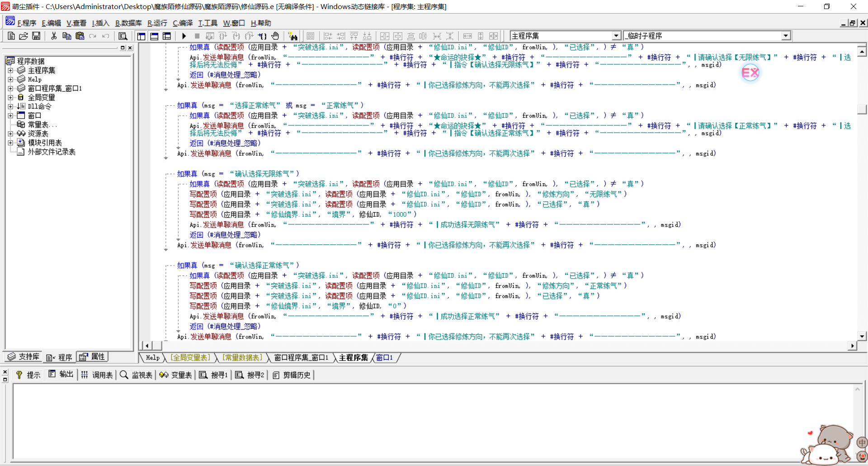Expand the 主程序集 tree node
The image size is (868, 466).
click(x=10, y=71)
